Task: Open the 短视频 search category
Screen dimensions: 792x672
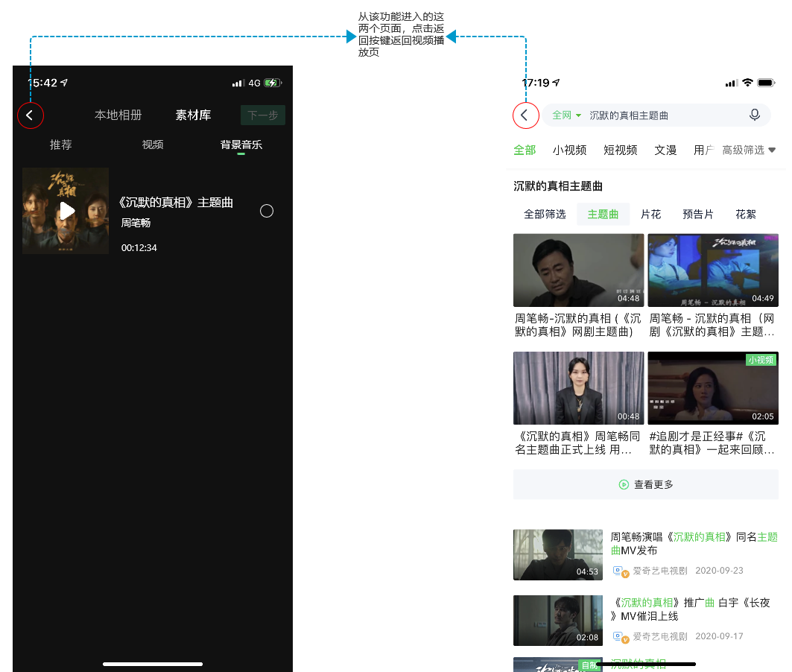Action: pos(621,150)
